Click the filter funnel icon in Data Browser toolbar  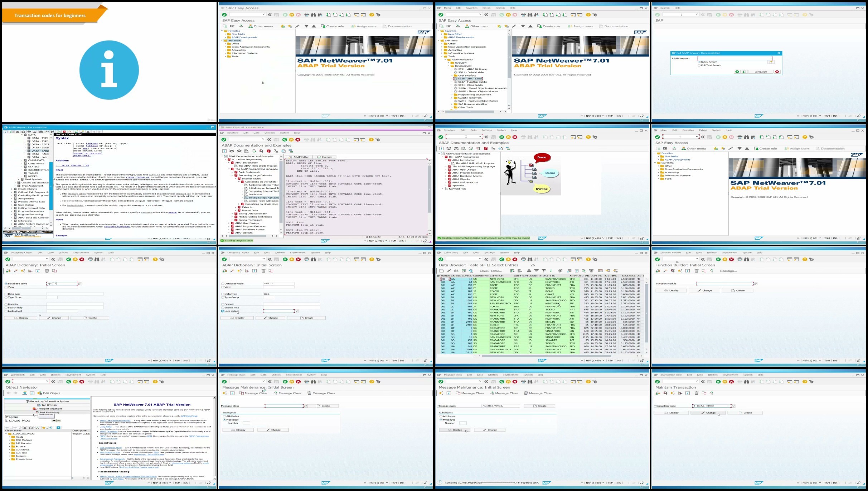(544, 271)
